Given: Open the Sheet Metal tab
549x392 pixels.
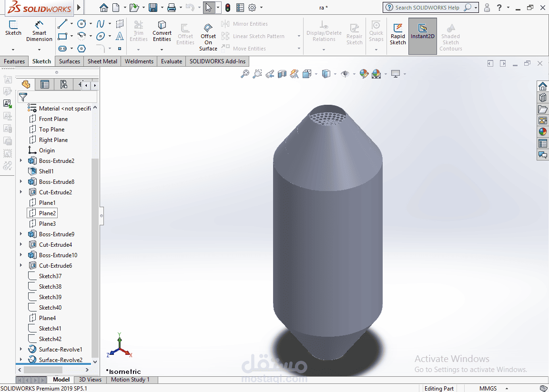Looking at the screenshot, I should tap(102, 61).
